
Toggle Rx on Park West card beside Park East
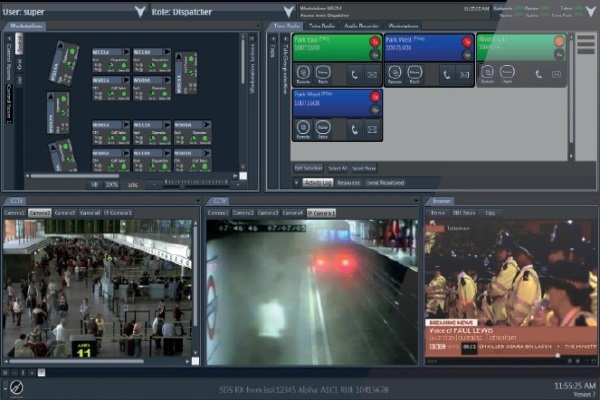click(467, 55)
